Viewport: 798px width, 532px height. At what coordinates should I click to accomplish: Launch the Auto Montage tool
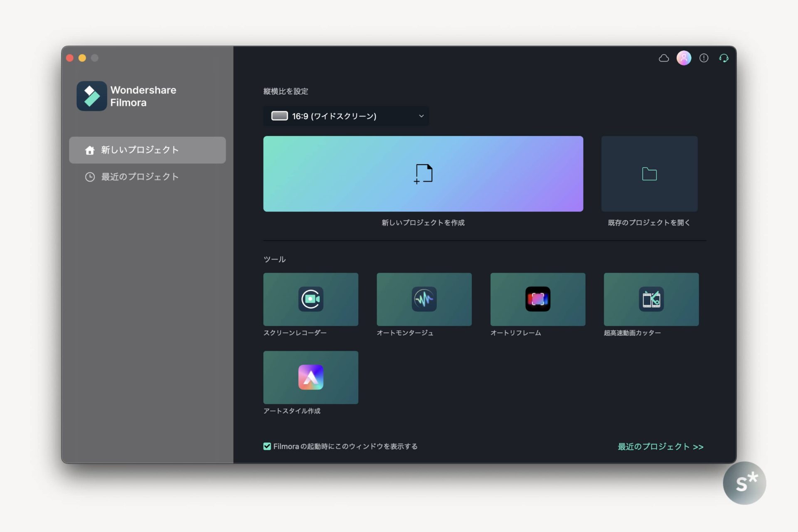pos(424,299)
